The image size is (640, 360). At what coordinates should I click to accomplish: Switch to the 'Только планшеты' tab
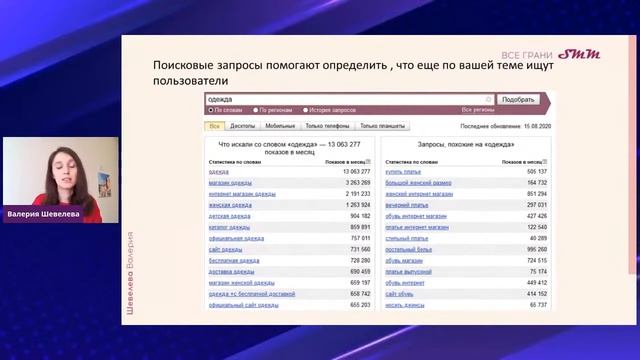[382, 126]
